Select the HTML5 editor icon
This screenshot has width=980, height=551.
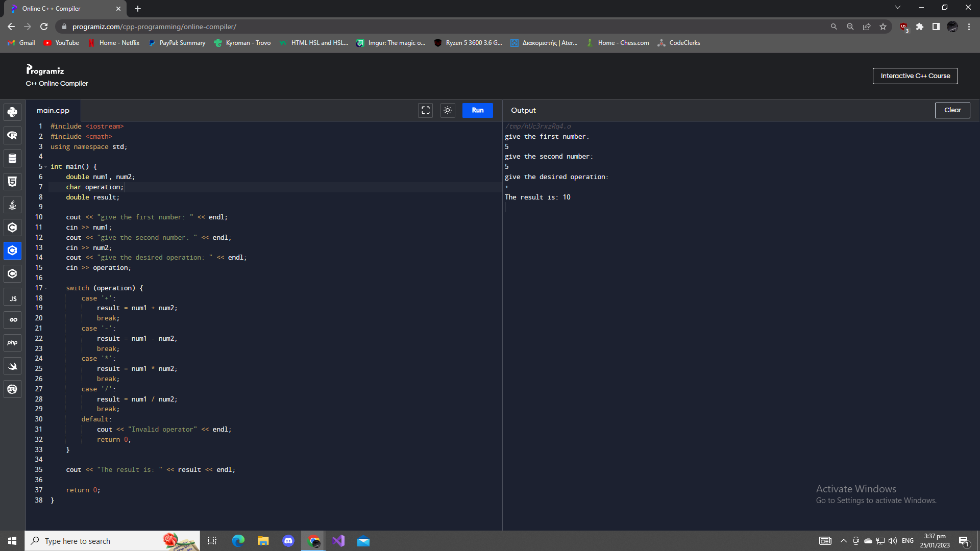(12, 182)
